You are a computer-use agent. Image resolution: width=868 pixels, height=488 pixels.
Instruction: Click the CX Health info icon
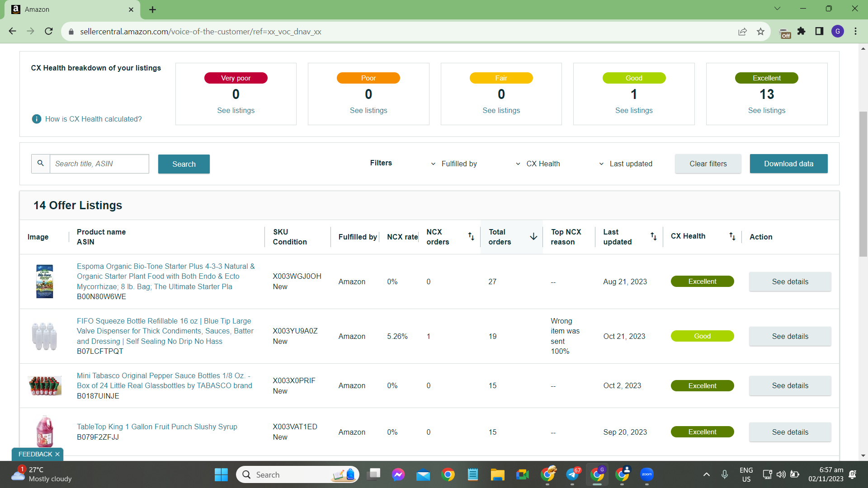[37, 119]
